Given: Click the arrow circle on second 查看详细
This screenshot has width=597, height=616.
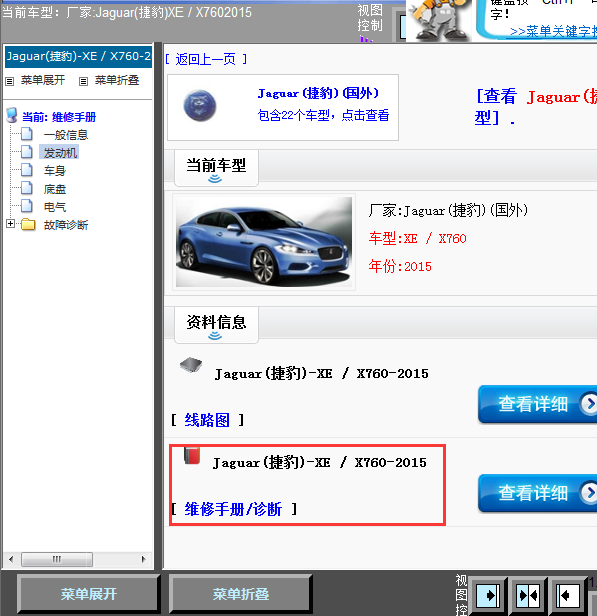Looking at the screenshot, I should (x=589, y=493).
